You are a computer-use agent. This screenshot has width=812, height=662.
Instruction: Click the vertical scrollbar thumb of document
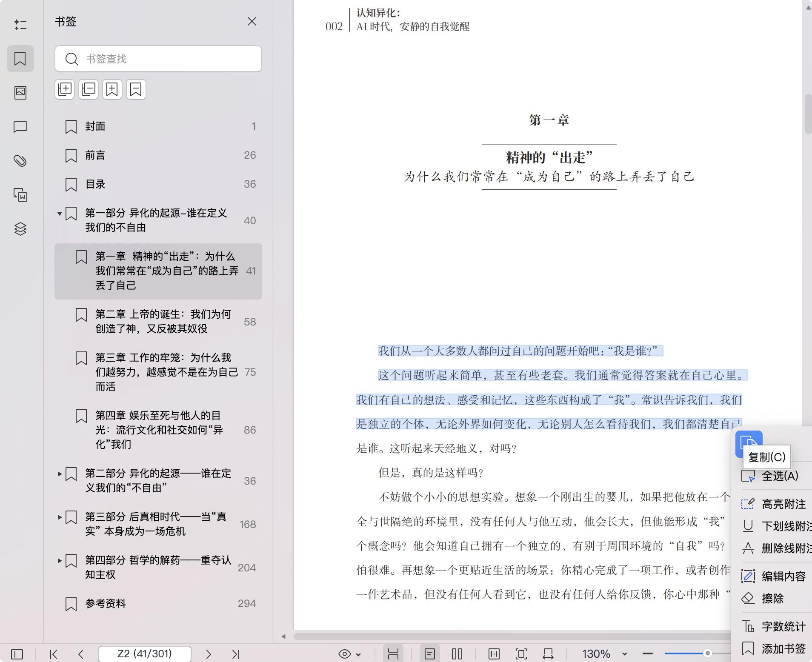coord(808,114)
